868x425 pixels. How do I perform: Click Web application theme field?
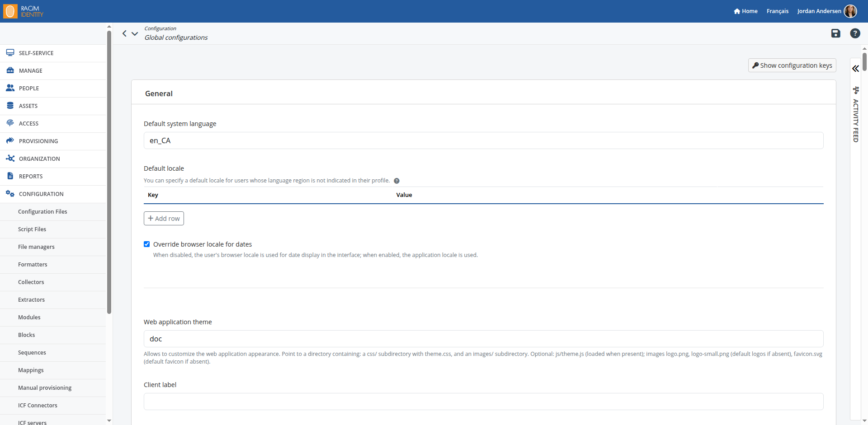[483, 339]
